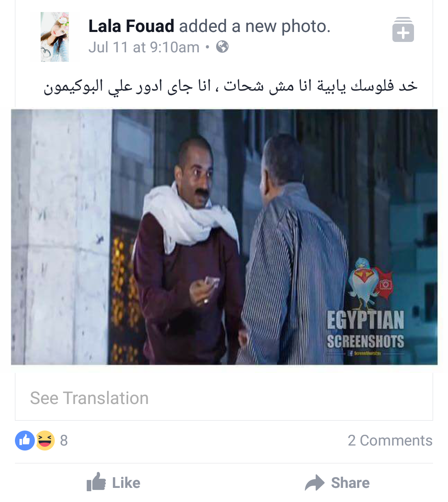Tap the blue thumbs-up reaction icon

[25, 440]
